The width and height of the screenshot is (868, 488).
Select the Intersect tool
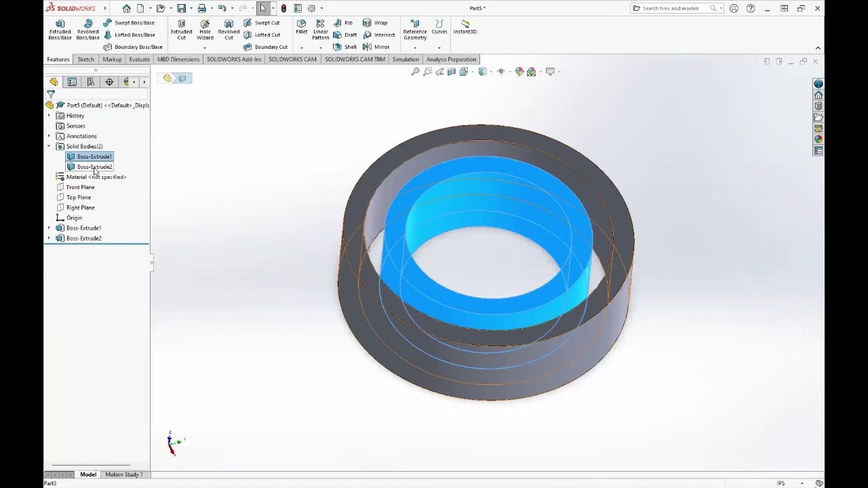click(378, 35)
